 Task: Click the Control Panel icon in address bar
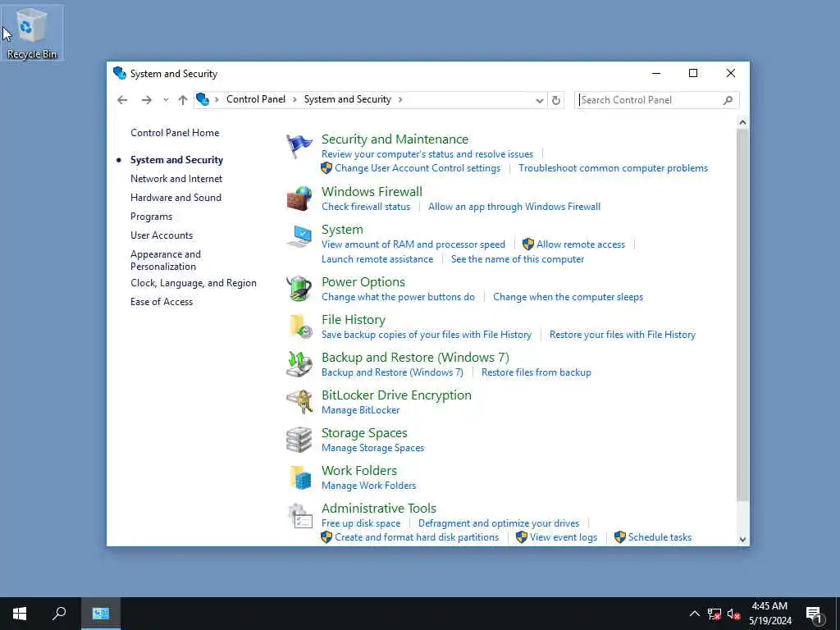point(203,99)
